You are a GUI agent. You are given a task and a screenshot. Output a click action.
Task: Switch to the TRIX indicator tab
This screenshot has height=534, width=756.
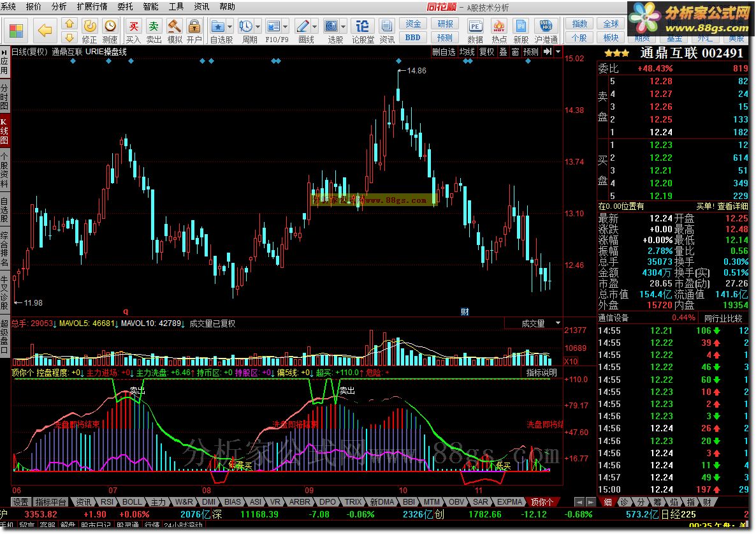pos(353,502)
